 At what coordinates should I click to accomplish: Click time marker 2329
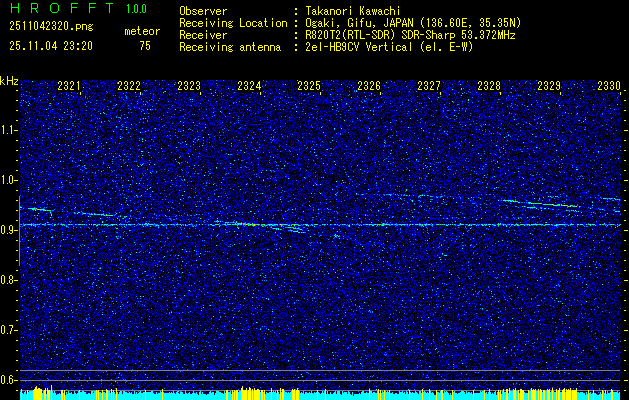(549, 85)
